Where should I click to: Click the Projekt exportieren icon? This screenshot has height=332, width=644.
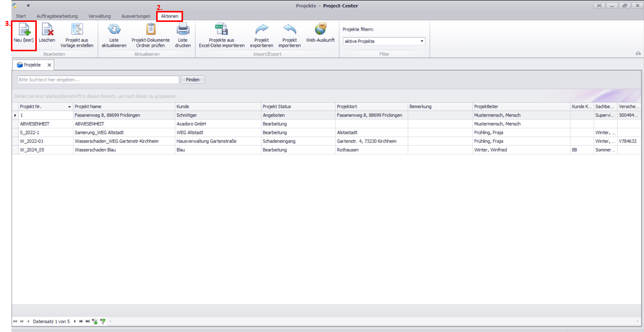[261, 34]
